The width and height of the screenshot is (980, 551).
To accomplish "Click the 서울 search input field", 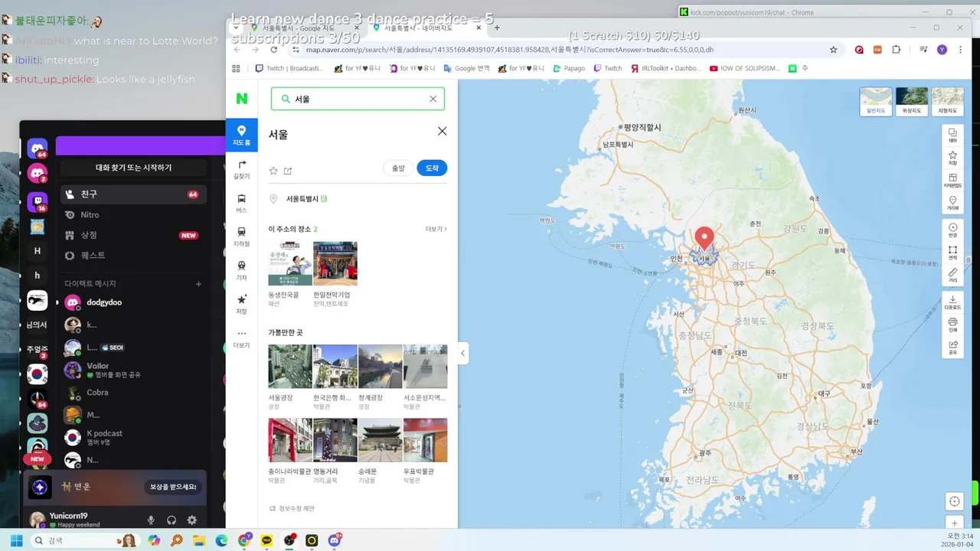I will 358,99.
